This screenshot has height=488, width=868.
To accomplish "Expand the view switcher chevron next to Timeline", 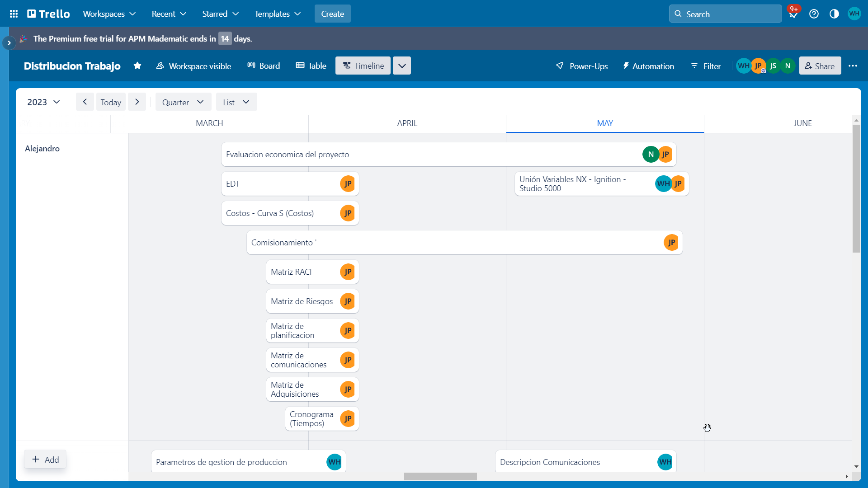I will coord(401,66).
